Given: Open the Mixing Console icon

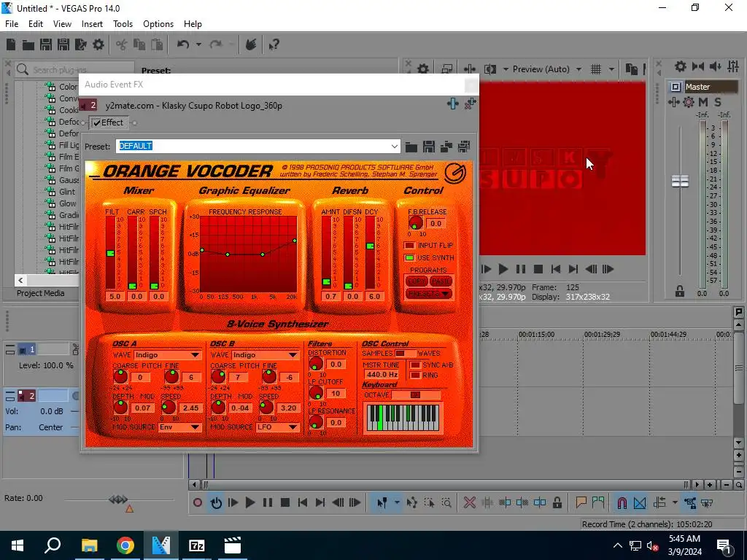Looking at the screenshot, I should click(733, 66).
